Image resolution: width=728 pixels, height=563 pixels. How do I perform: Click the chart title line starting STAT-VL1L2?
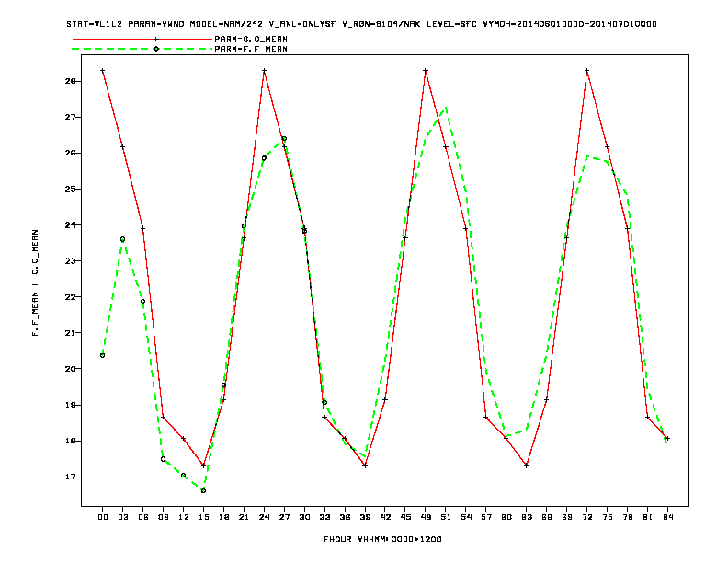coord(361,24)
